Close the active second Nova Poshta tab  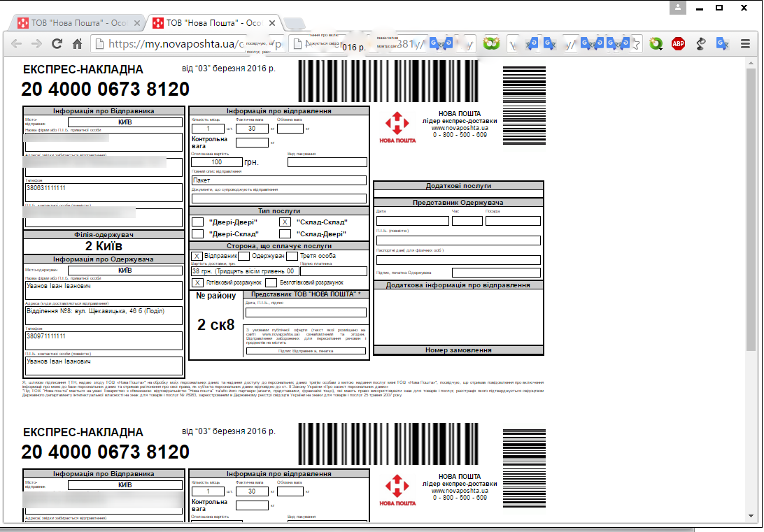272,23
